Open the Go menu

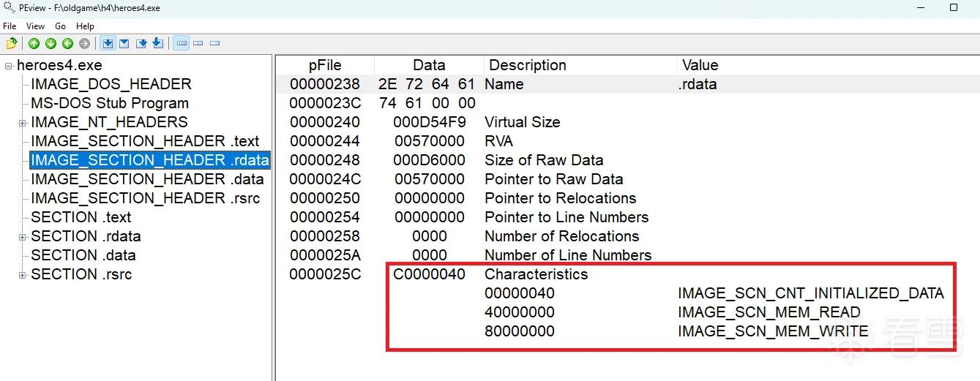click(x=60, y=26)
